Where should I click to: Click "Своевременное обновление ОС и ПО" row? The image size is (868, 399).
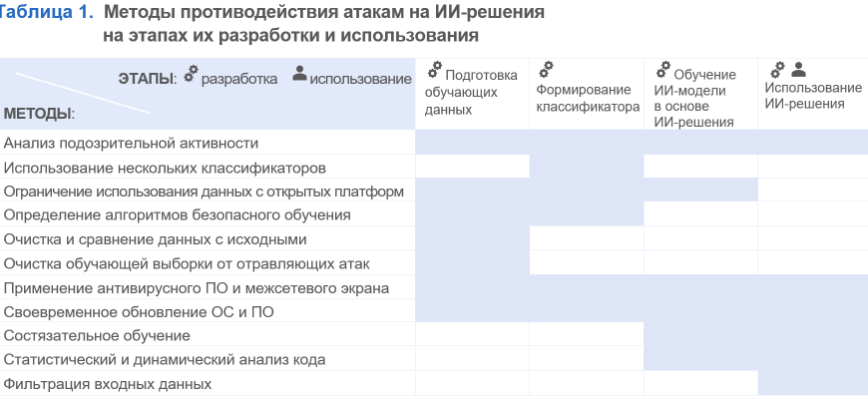pyautogui.click(x=139, y=312)
